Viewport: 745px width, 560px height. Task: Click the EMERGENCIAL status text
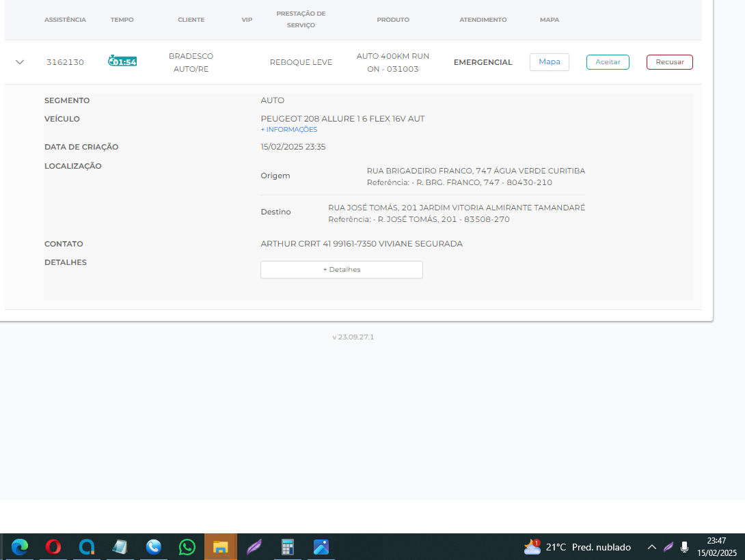(x=483, y=62)
